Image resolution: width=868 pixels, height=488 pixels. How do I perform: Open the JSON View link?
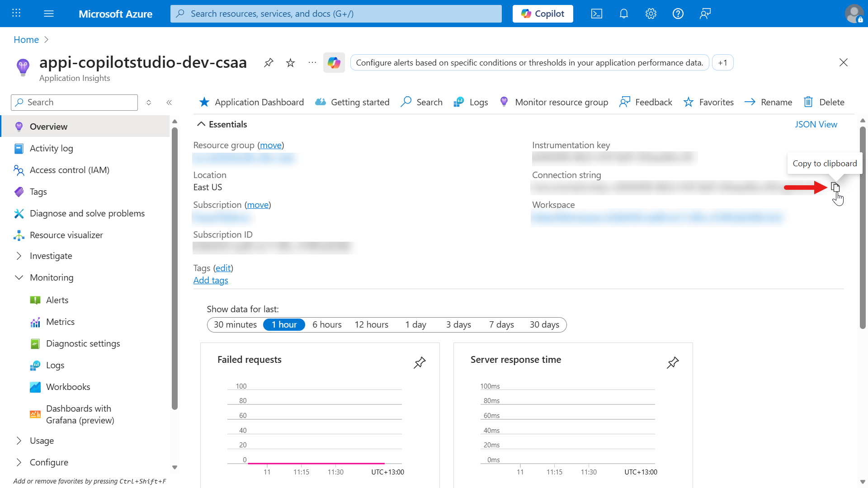816,124
